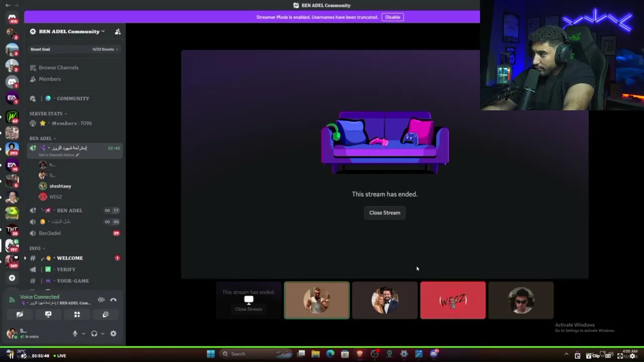This screenshot has height=362, width=644.
Task: Focus the couple photo participant tile
Action: pos(385,300)
